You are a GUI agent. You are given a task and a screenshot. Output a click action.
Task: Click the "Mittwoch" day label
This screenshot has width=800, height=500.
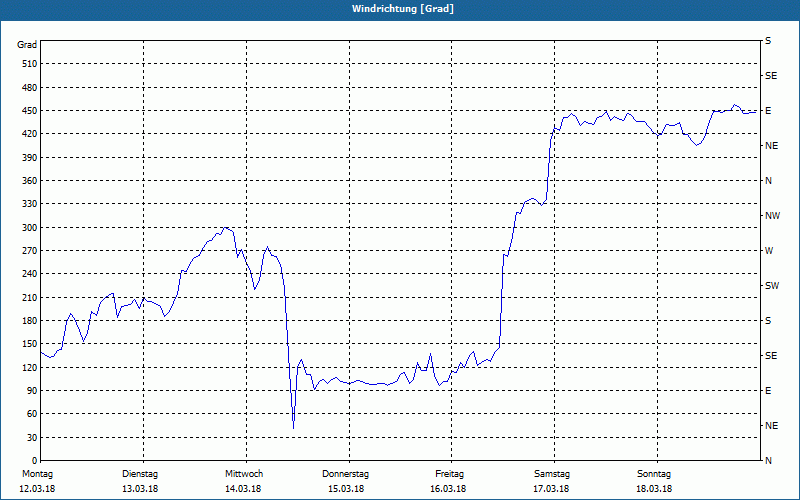[x=244, y=474]
